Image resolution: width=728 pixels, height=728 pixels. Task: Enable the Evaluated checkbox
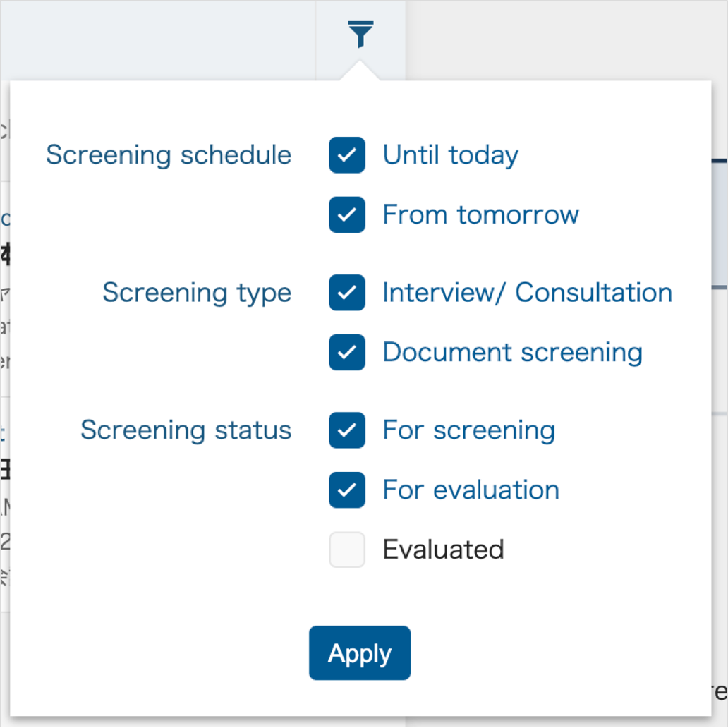[x=347, y=550]
